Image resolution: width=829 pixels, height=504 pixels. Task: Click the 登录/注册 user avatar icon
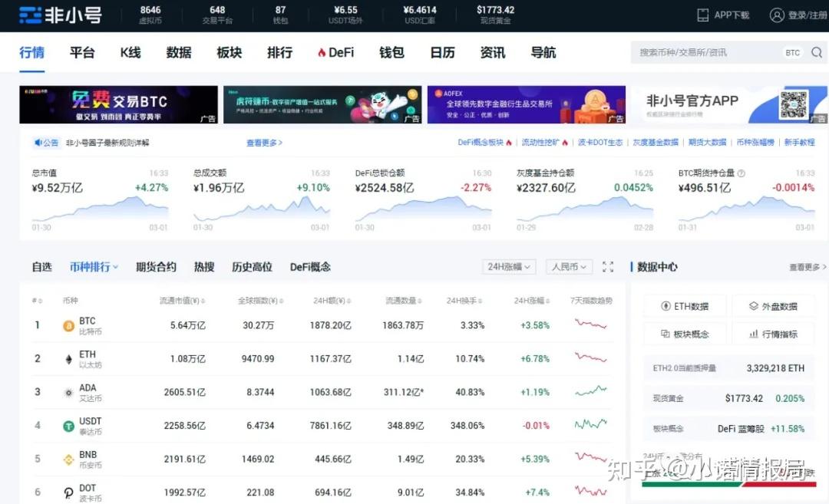point(777,15)
